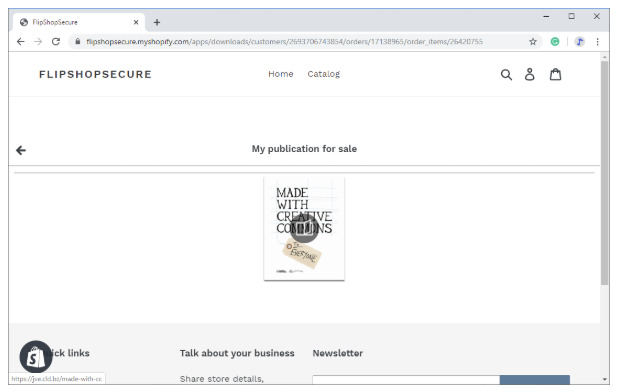This screenshot has width=617, height=392.
Task: Open the Made With Creative Commons publication thumbnail
Action: pyautogui.click(x=304, y=229)
